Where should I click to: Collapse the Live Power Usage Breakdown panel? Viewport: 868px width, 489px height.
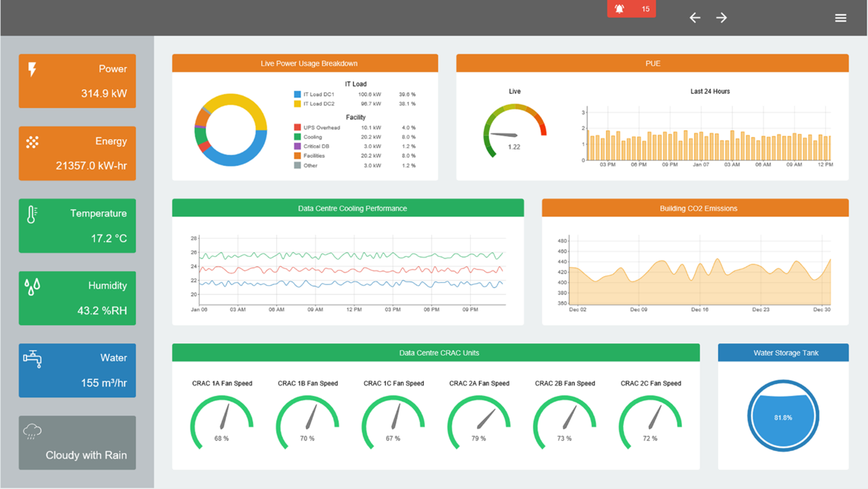[304, 63]
